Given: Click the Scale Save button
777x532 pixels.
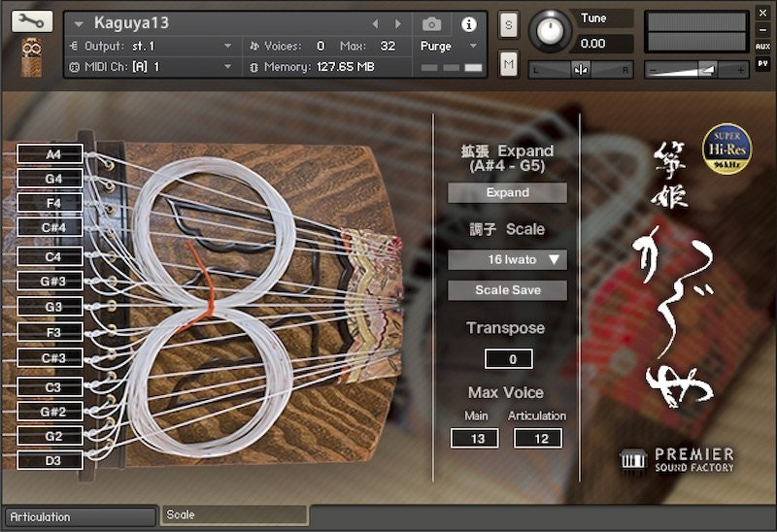Looking at the screenshot, I should 507,290.
